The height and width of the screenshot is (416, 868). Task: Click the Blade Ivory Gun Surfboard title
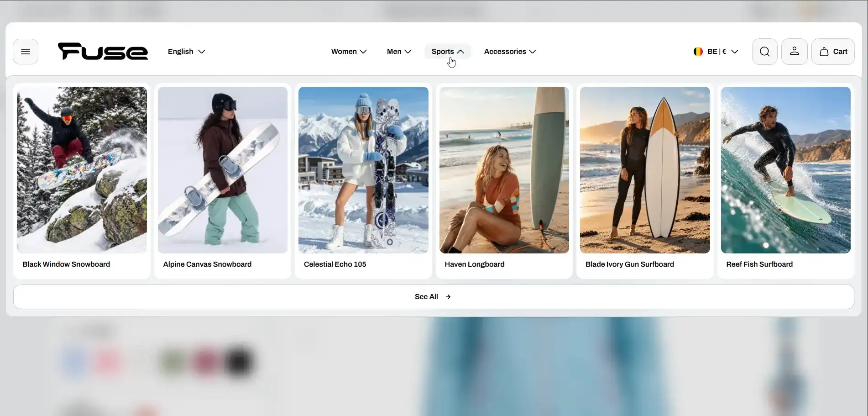(x=630, y=264)
